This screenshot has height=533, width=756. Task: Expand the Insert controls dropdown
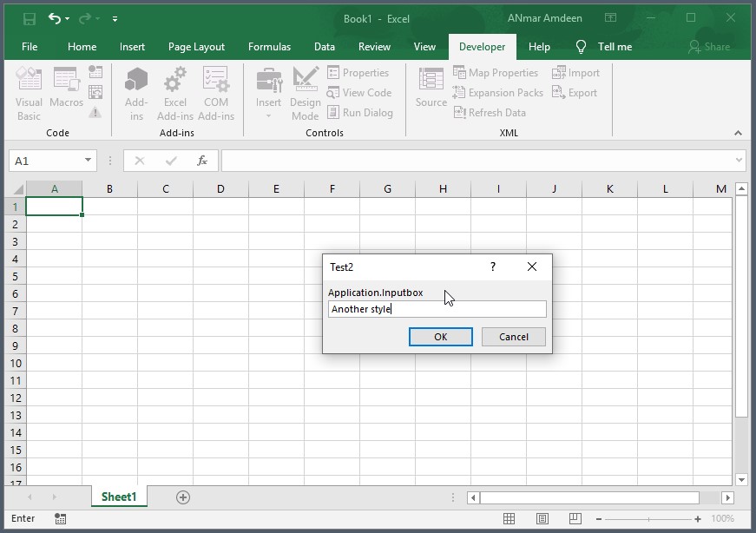coord(268,115)
